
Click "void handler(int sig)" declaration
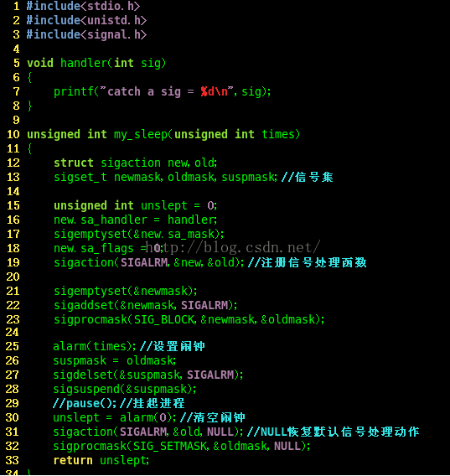click(96, 63)
